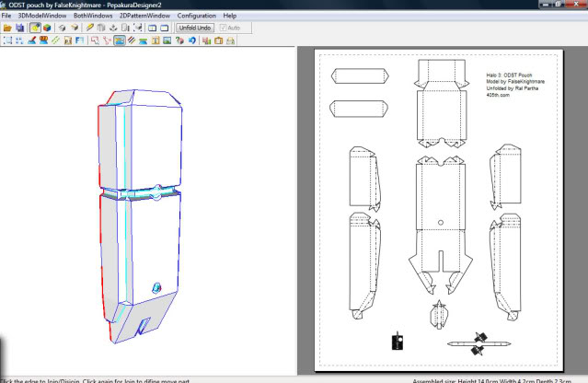This screenshot has width=588, height=383.
Task: Click the Open file folder icon
Action: pos(7,28)
